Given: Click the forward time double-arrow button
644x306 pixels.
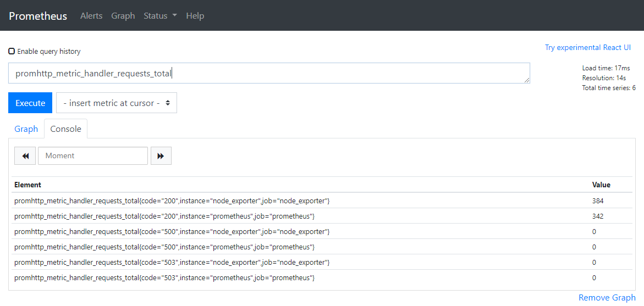Looking at the screenshot, I should 161,156.
